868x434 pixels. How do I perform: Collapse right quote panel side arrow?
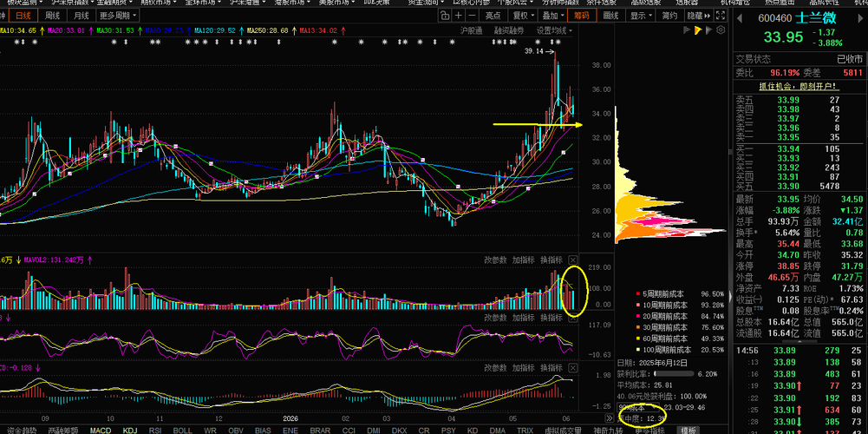pyautogui.click(x=731, y=295)
